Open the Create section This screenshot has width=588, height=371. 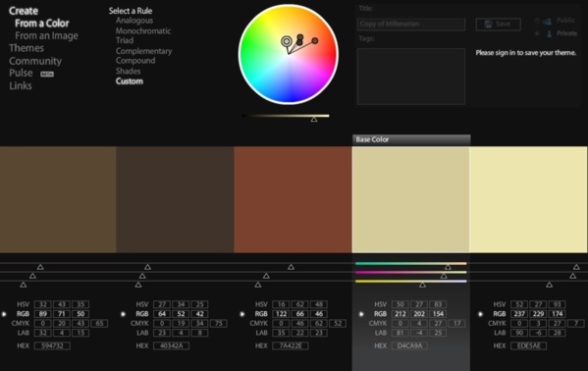coord(24,11)
